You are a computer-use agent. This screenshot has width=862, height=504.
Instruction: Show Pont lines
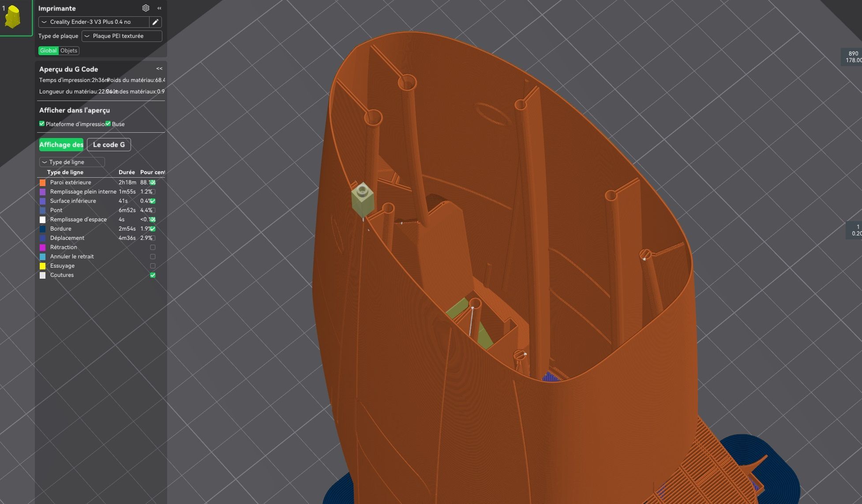pos(153,210)
